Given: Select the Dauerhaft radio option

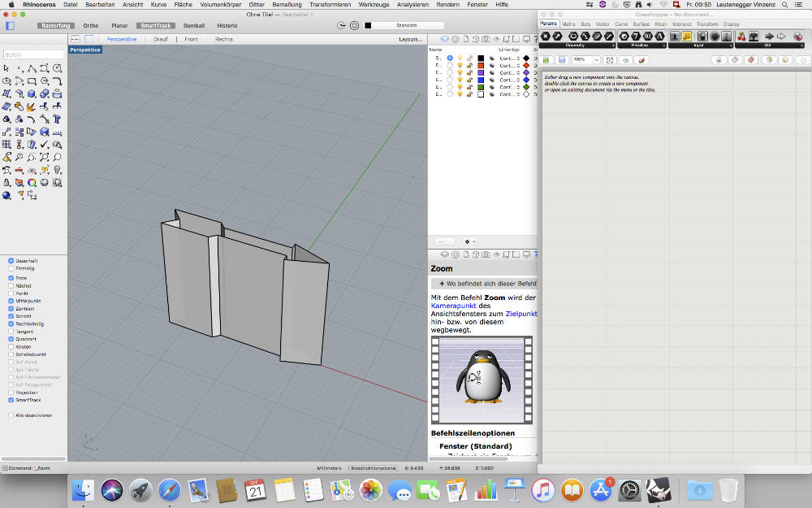Looking at the screenshot, I should (11, 261).
